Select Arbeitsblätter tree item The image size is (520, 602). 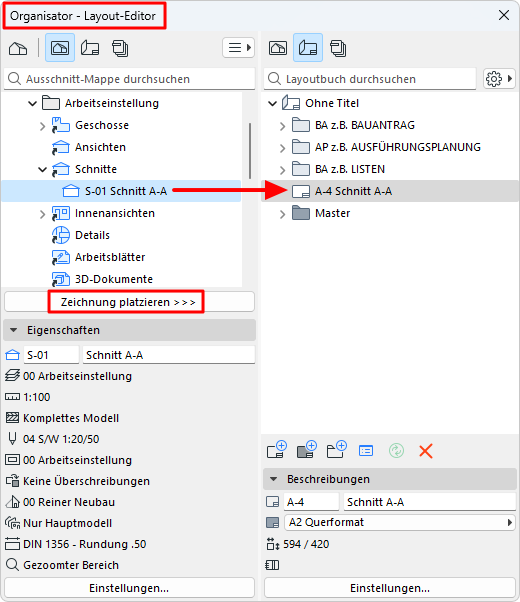[x=110, y=257]
